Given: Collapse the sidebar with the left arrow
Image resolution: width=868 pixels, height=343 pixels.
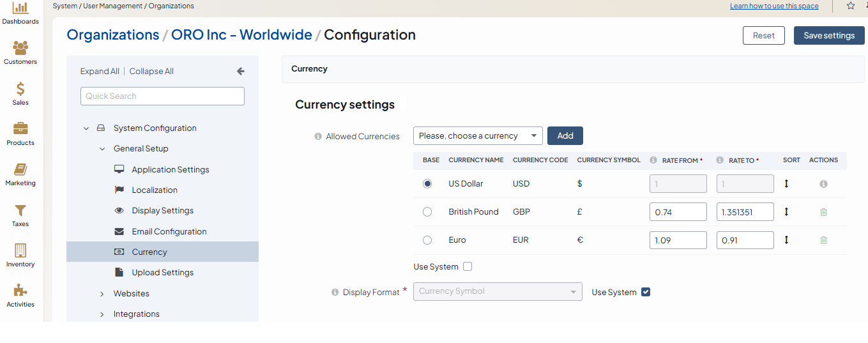Looking at the screenshot, I should (x=240, y=72).
